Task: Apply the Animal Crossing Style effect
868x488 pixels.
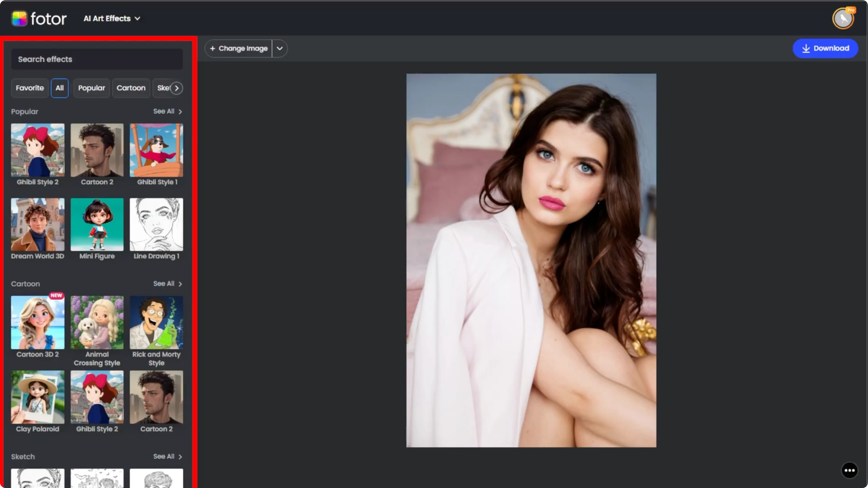Action: coord(97,322)
